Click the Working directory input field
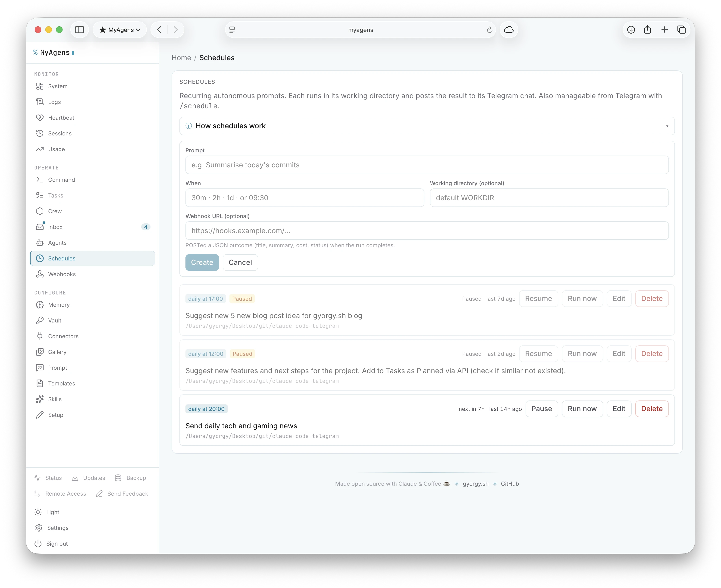Image resolution: width=721 pixels, height=588 pixels. tap(549, 198)
